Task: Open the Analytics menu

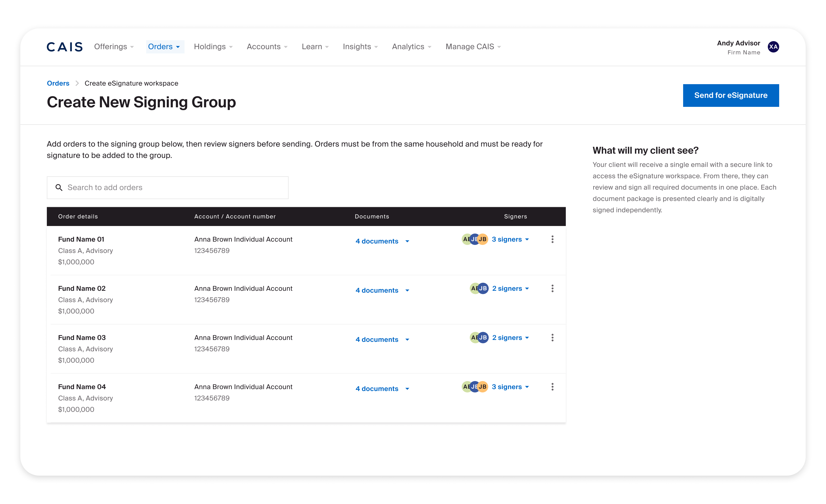Action: click(x=412, y=47)
